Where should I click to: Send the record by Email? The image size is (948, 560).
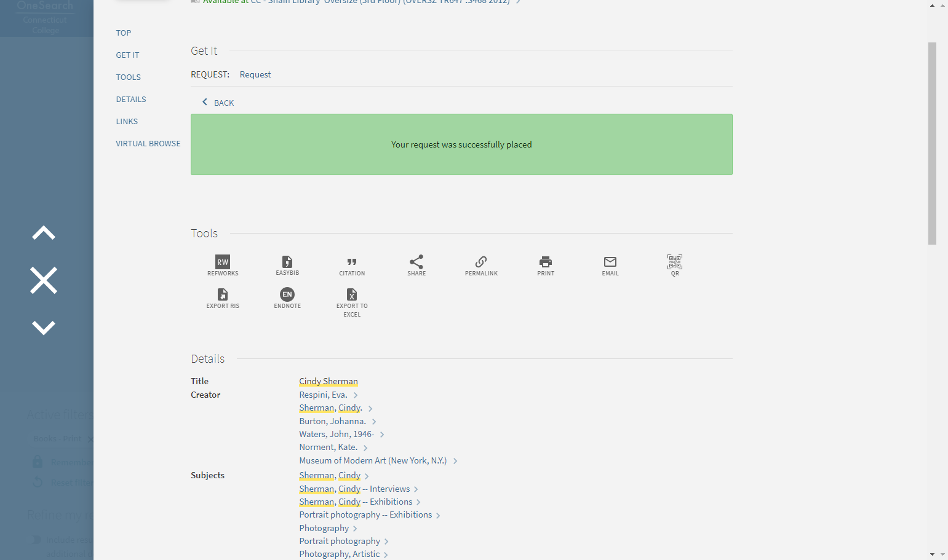coord(610,266)
